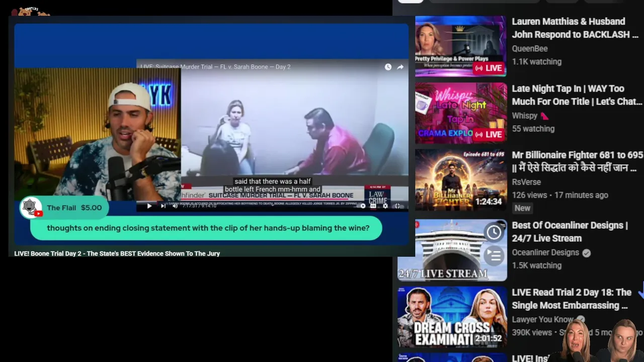Toggle closed captions CC button
Image resolution: width=644 pixels, height=362 pixels.
pyautogui.click(x=373, y=206)
